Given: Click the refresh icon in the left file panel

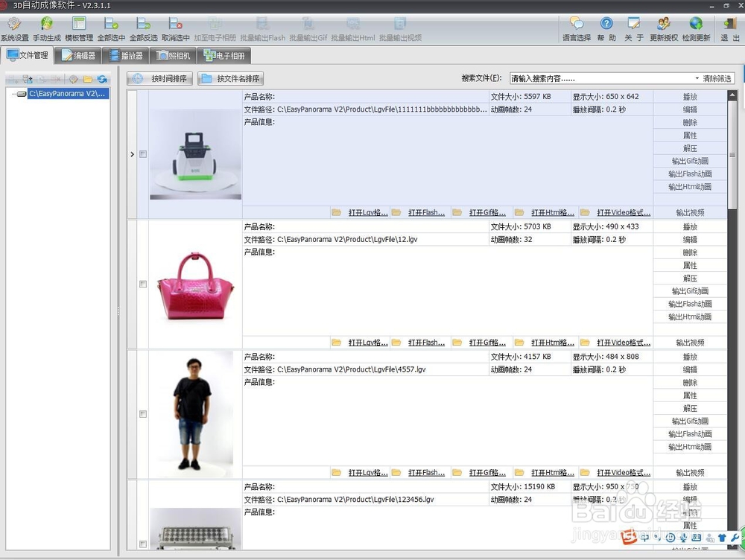Looking at the screenshot, I should pos(102,78).
